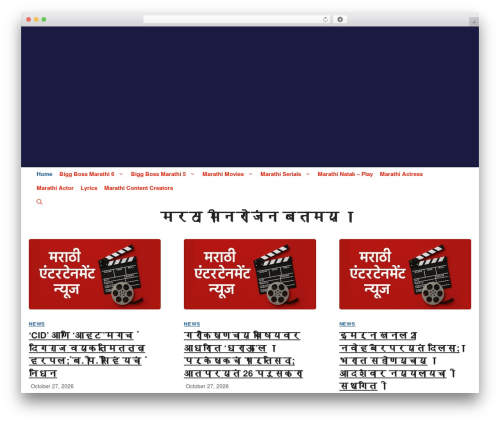Expand the Marathi Movies submenu arrow
Viewport: 500px width, 423px height.
(x=250, y=174)
